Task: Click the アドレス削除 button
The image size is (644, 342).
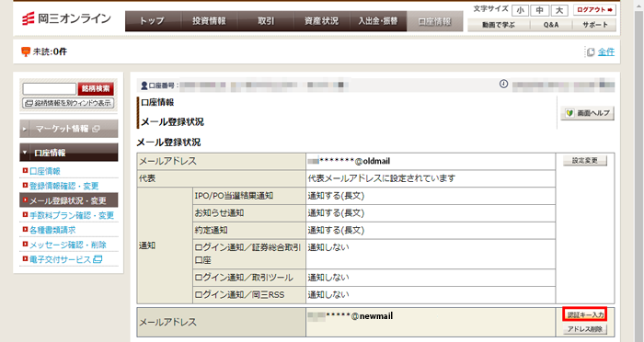Action: (585, 329)
